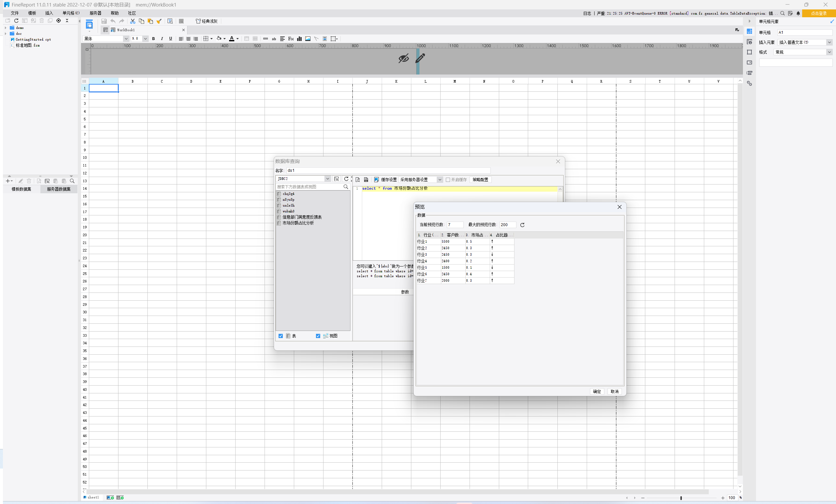Switch to 服务器数据集 tab
The image size is (836, 504).
[x=59, y=189]
